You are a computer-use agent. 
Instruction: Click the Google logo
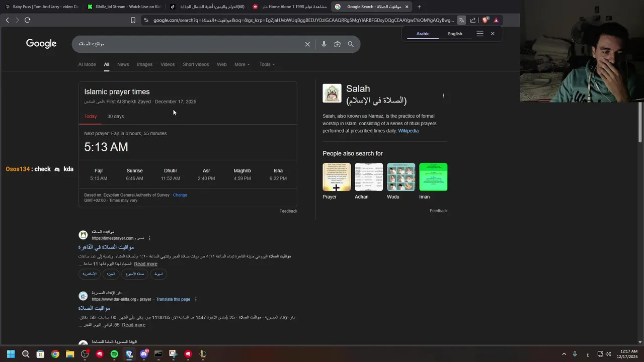pyautogui.click(x=41, y=44)
